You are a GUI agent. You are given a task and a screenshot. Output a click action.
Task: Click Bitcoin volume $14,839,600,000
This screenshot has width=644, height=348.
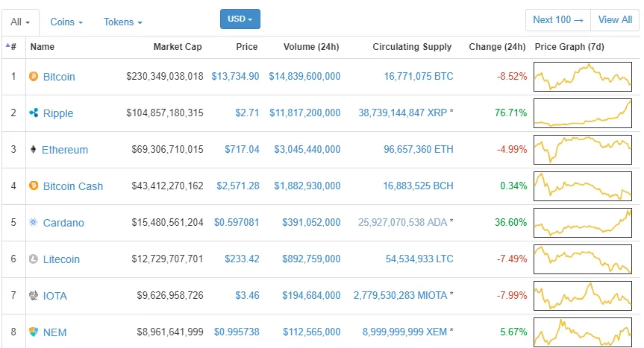(x=304, y=76)
